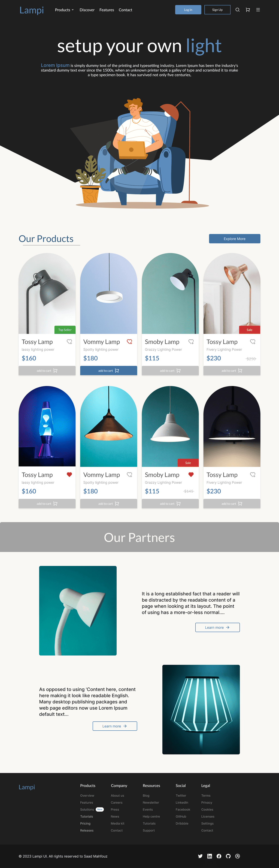Add the highlighted Vommy Lamp to cart
The width and height of the screenshot is (279, 868).
[x=108, y=371]
